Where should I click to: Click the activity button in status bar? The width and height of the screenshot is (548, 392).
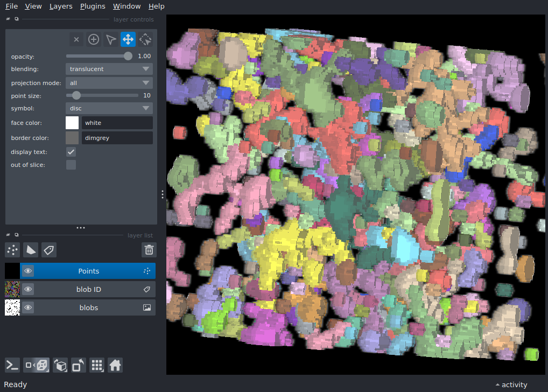click(511, 384)
